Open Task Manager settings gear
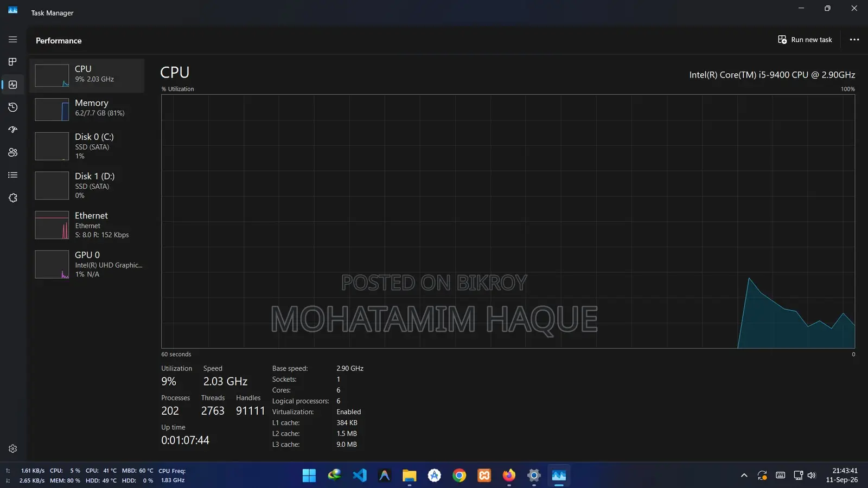This screenshot has width=868, height=488. click(x=12, y=449)
